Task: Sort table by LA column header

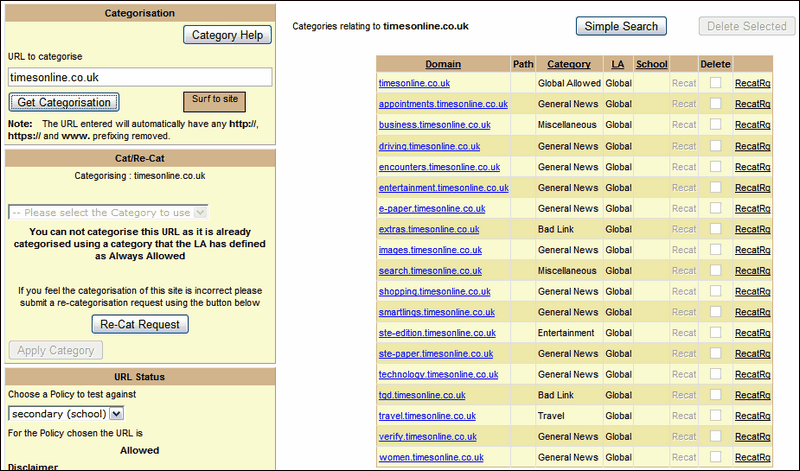Action: (x=617, y=64)
